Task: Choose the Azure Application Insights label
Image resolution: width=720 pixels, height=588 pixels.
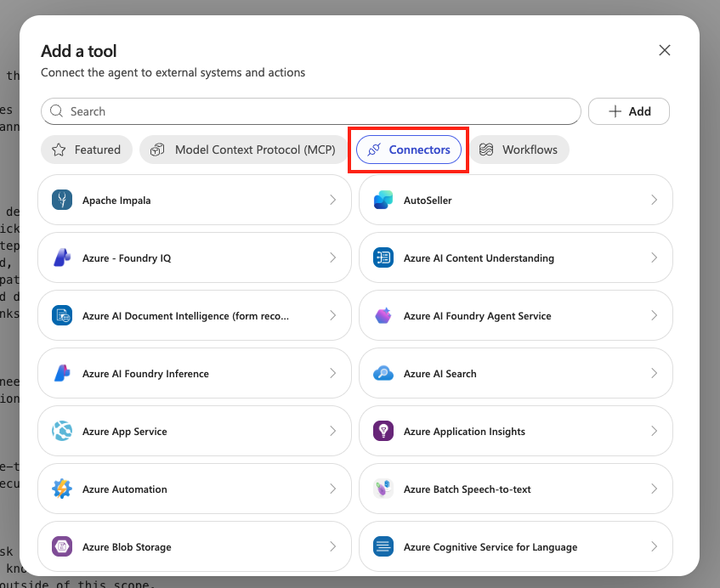Action: [464, 432]
